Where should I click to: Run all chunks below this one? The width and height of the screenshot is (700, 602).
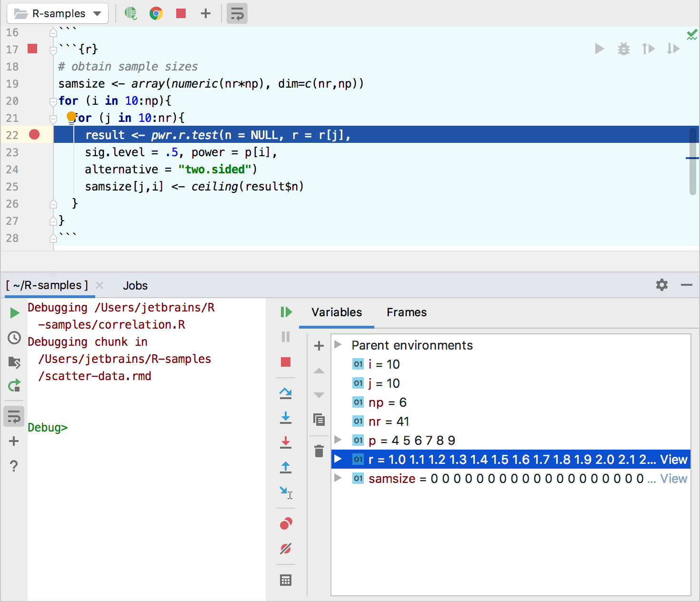click(x=673, y=49)
